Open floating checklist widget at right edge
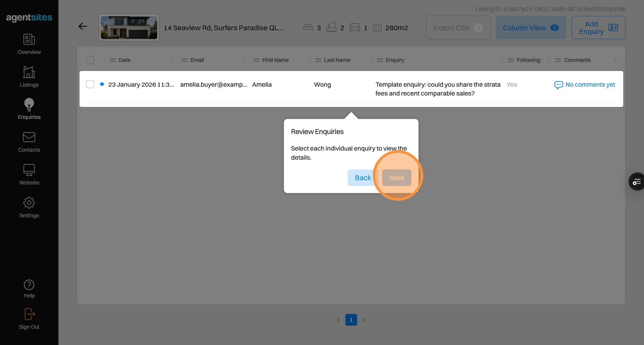The image size is (644, 345). tap(637, 182)
